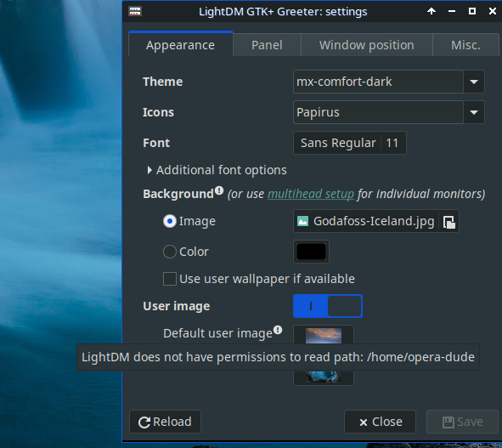Follow the multihead setup link
Screen dimensions: 502x448
[311, 194]
